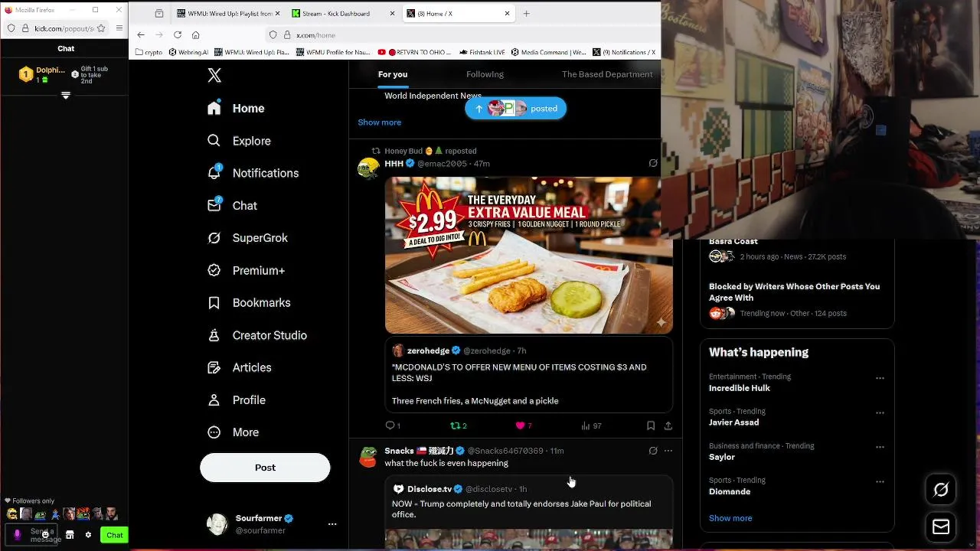This screenshot has height=551, width=980.
Task: Show more trending topics
Action: coord(730,518)
